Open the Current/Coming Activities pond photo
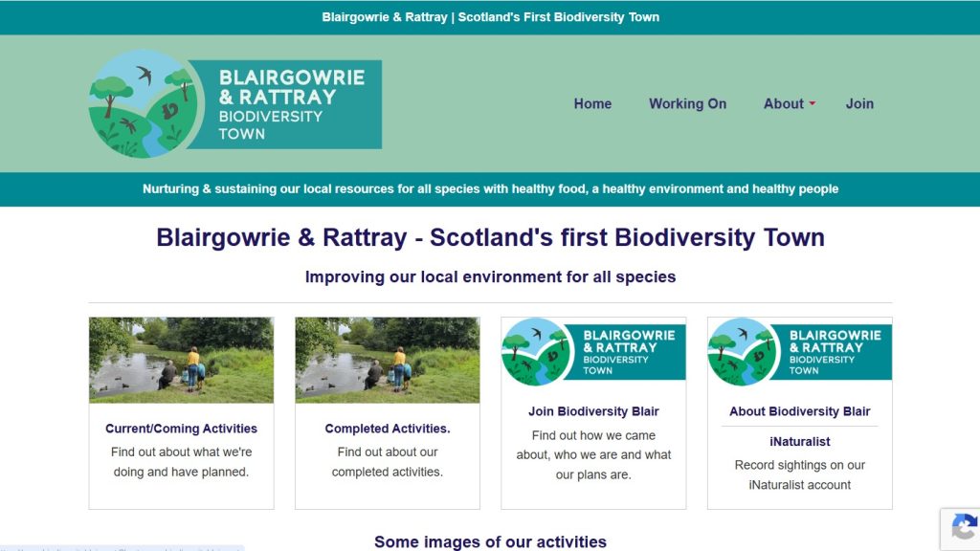Viewport: 980px width, 551px height. coord(181,360)
